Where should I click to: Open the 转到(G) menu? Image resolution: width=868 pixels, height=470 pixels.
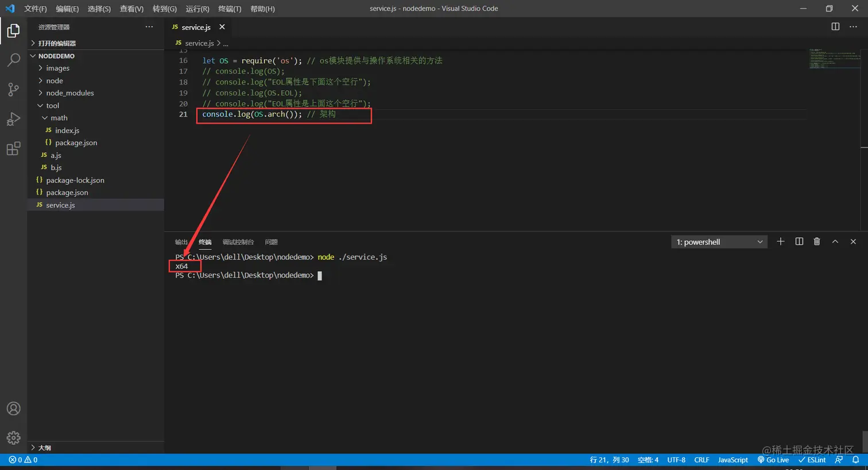coord(165,9)
